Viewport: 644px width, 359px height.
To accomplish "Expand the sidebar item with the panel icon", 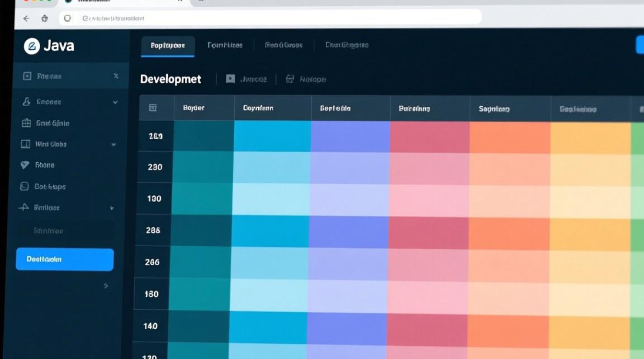I will (114, 144).
